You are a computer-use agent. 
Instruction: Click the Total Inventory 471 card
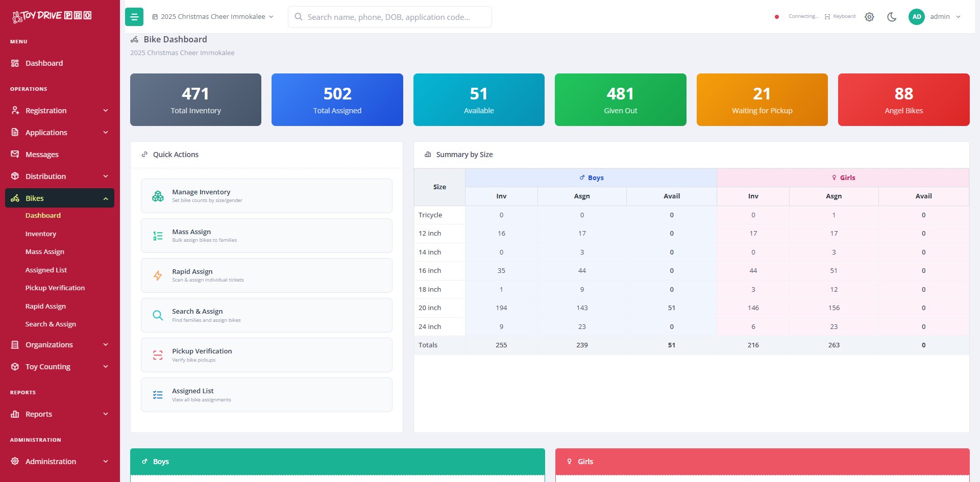pyautogui.click(x=195, y=100)
